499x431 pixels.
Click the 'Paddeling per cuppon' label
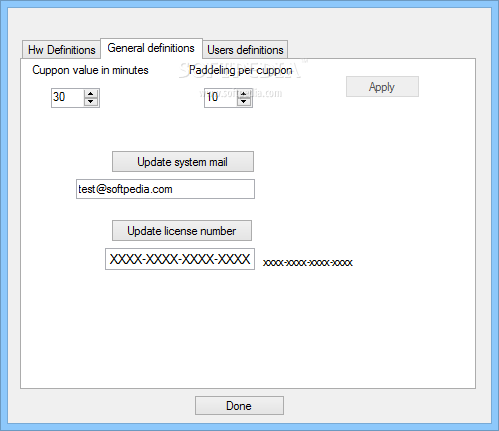point(241,70)
